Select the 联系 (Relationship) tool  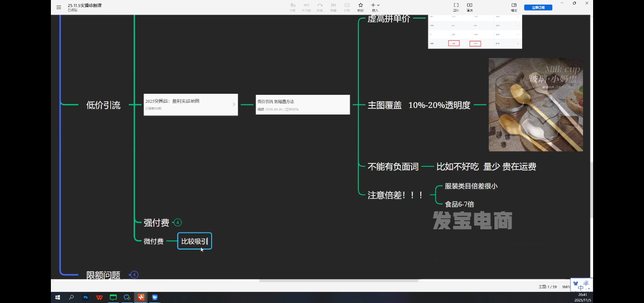point(320,7)
